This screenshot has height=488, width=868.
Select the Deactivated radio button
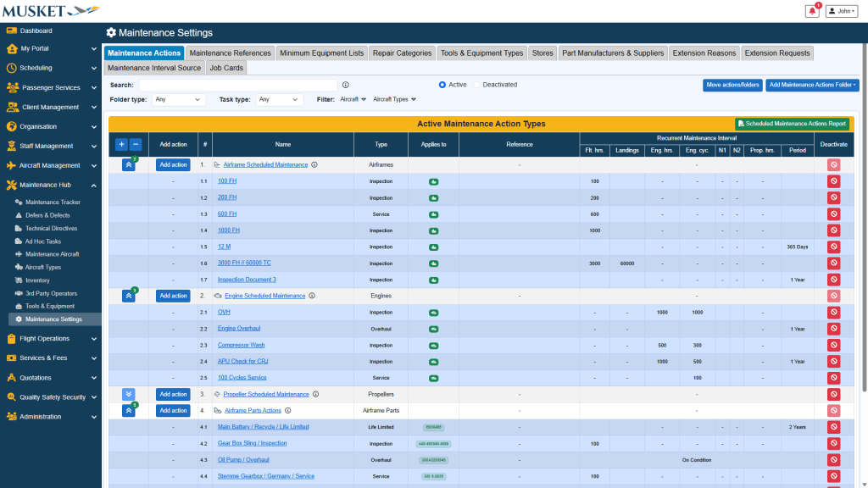point(476,85)
